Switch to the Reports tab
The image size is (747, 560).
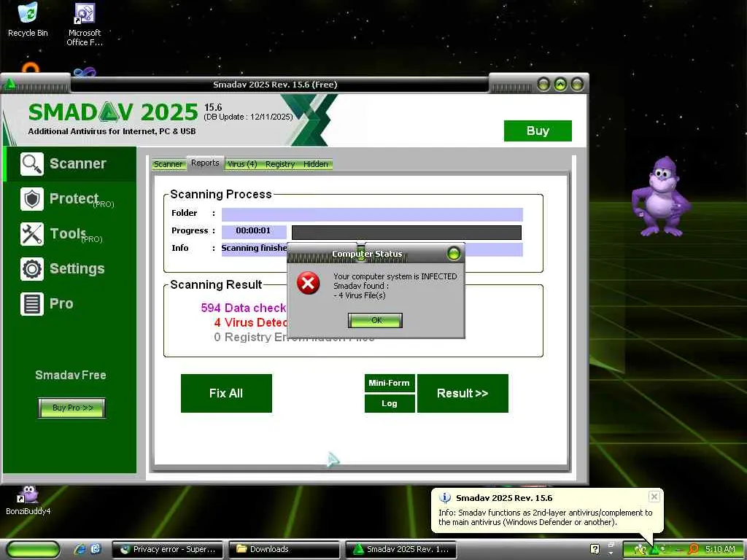pos(205,163)
